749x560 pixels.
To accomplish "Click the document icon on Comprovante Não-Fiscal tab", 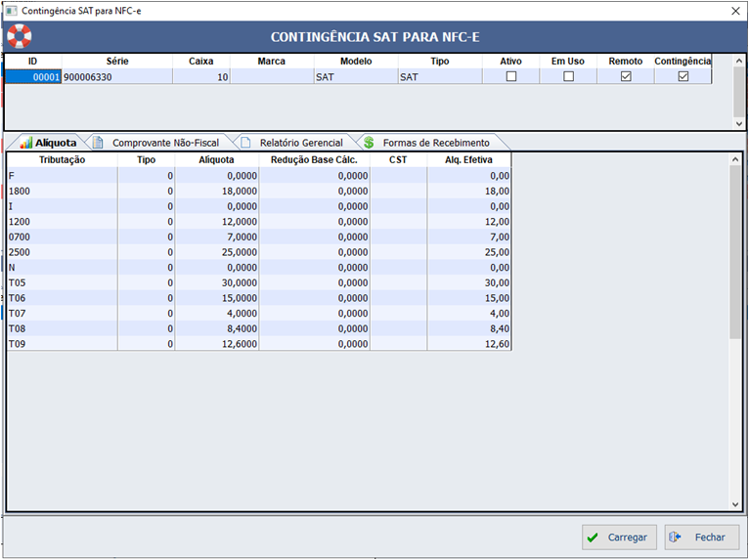I will tap(98, 143).
